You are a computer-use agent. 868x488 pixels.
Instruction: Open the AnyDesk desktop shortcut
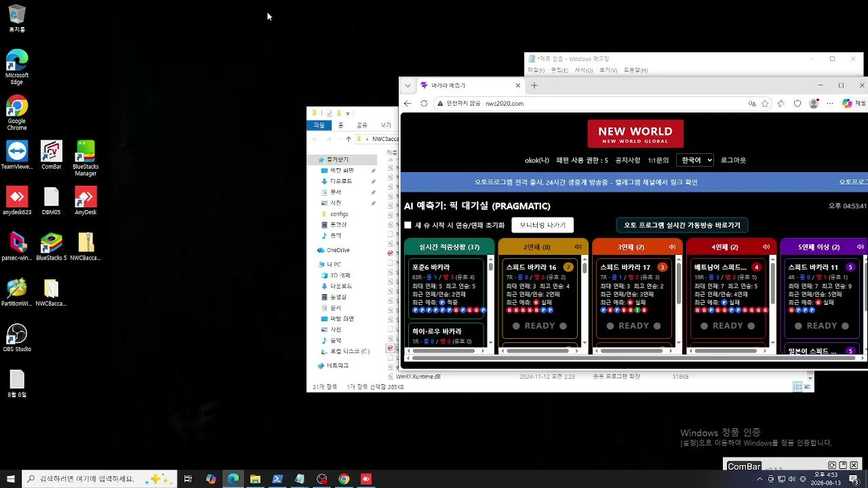coord(85,201)
